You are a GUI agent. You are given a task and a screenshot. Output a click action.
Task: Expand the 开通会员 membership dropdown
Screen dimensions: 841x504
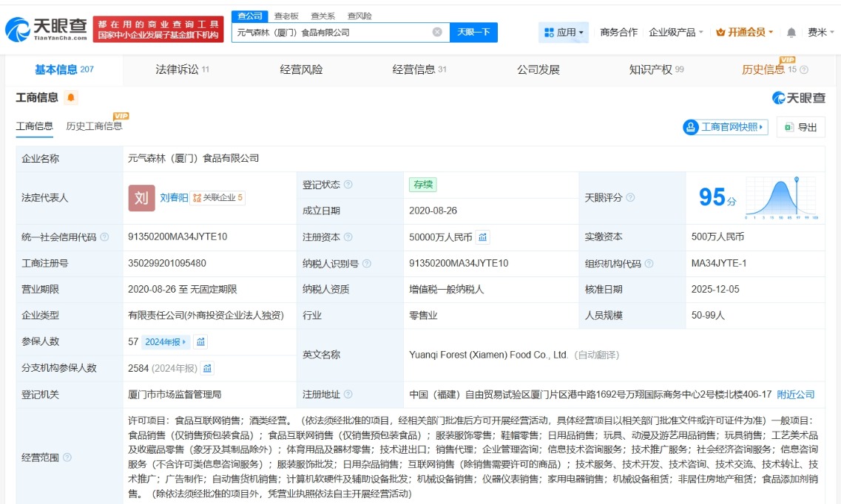(x=745, y=33)
